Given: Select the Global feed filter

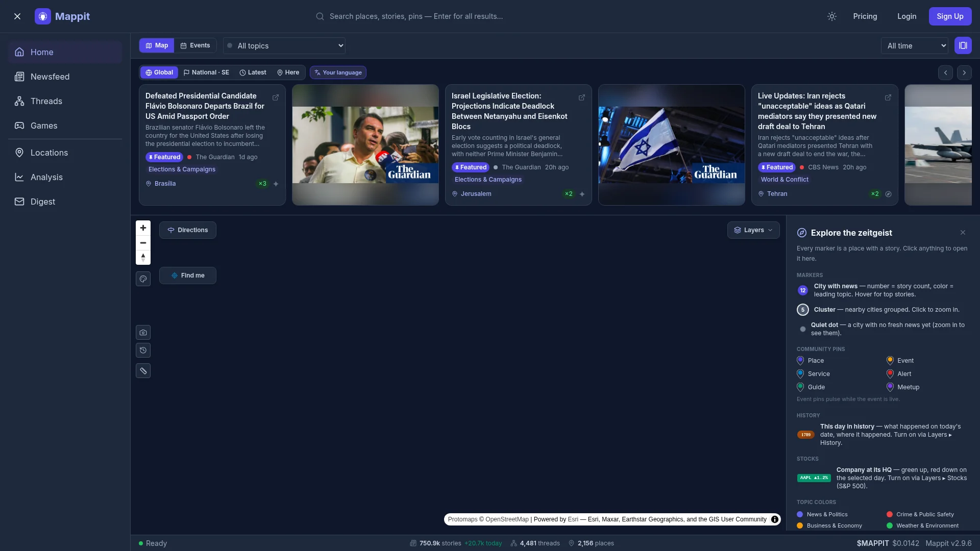Looking at the screenshot, I should [x=159, y=72].
